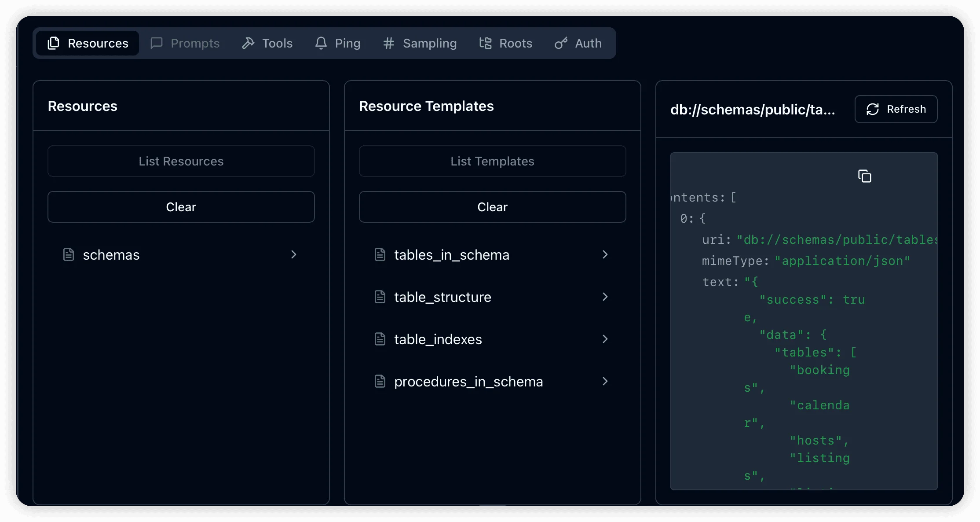Expand table_indexes chevron arrow
This screenshot has height=522, width=980.
pos(605,339)
